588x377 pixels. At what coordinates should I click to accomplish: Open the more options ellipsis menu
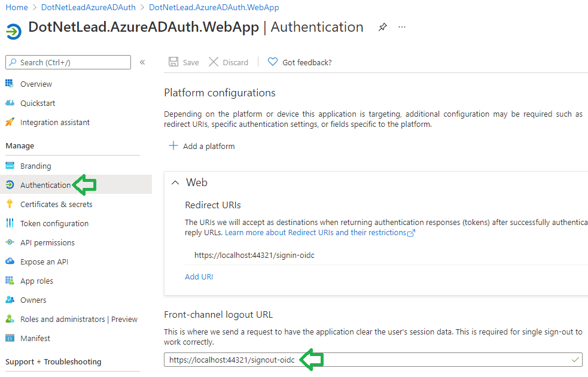(402, 28)
